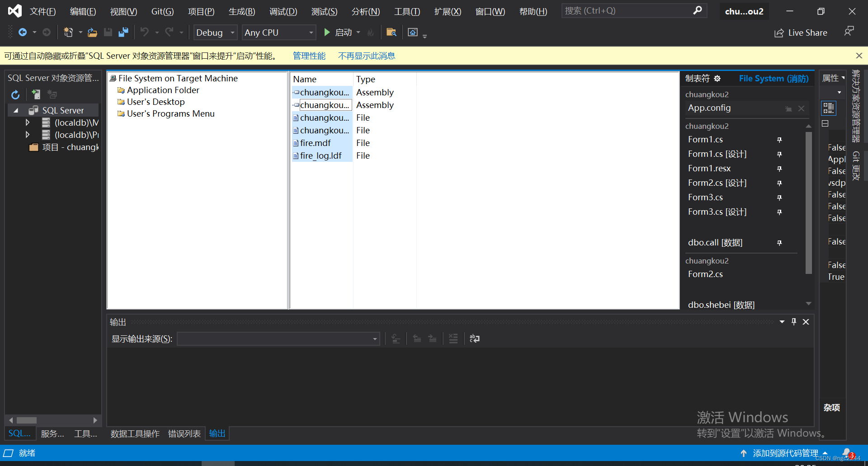Click inside the search (Ctrl+Q) box
This screenshot has height=466, width=868.
point(628,10)
